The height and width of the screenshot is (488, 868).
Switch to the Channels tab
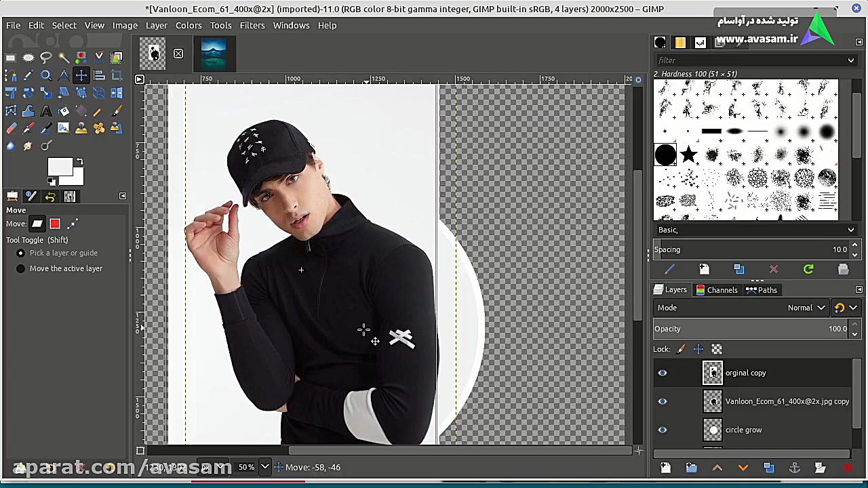tap(716, 290)
